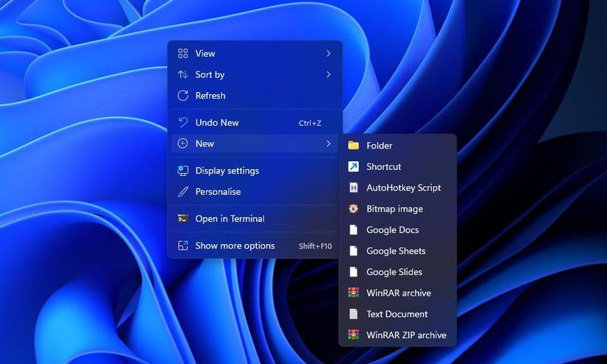The image size is (607, 364).
Task: Select the New menu entry
Action: pos(255,143)
